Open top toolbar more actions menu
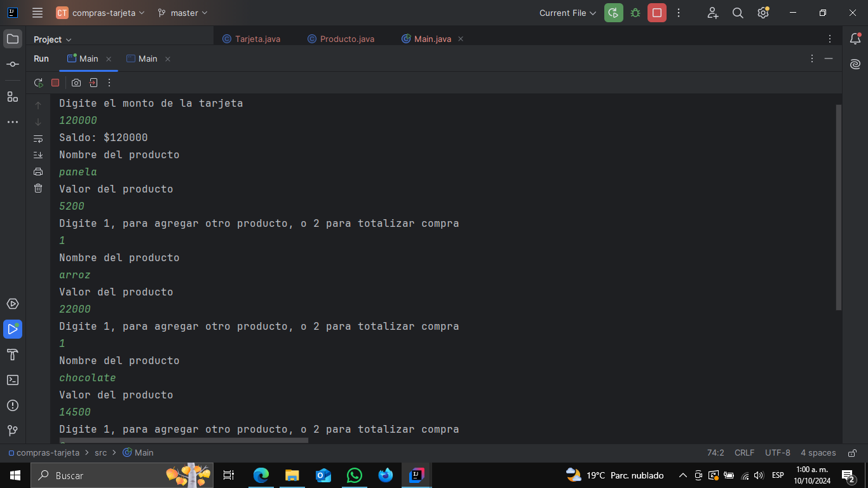The width and height of the screenshot is (868, 488). [679, 13]
